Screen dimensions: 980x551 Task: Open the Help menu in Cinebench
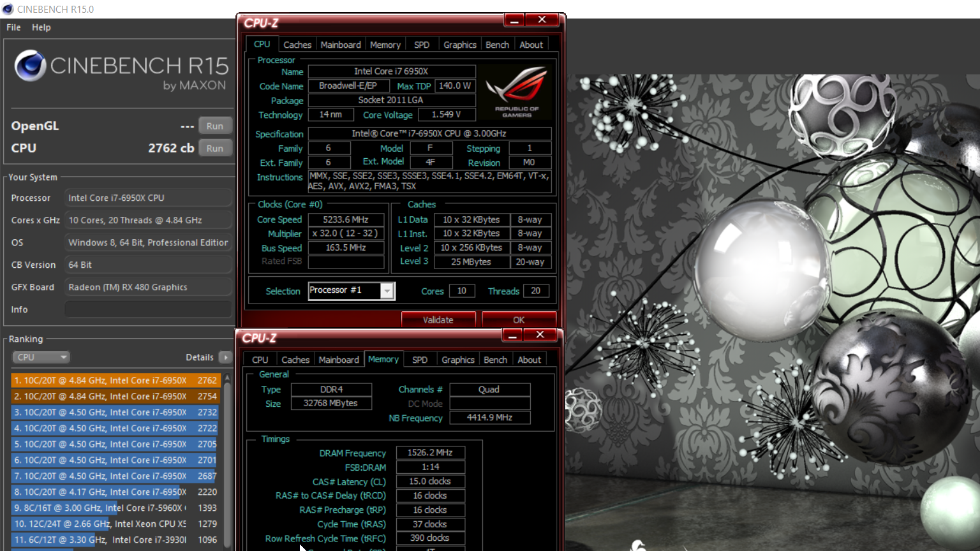(x=41, y=27)
